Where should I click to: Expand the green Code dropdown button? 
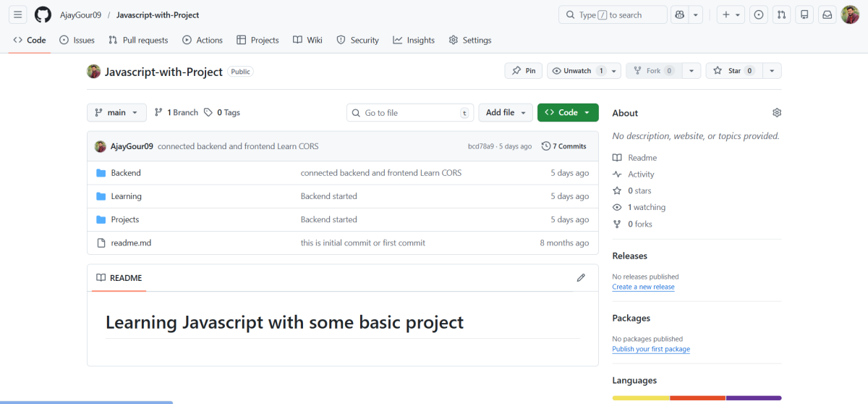click(x=568, y=113)
